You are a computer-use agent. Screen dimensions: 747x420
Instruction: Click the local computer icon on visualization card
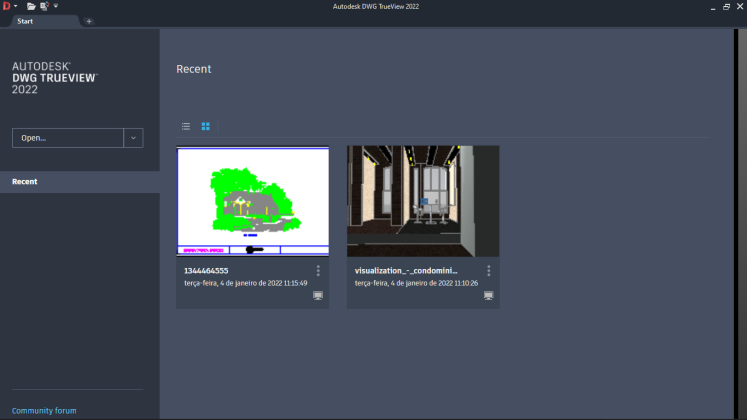[488, 296]
